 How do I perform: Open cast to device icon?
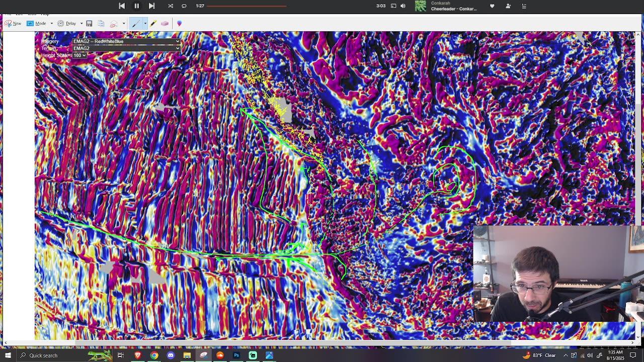tap(393, 6)
